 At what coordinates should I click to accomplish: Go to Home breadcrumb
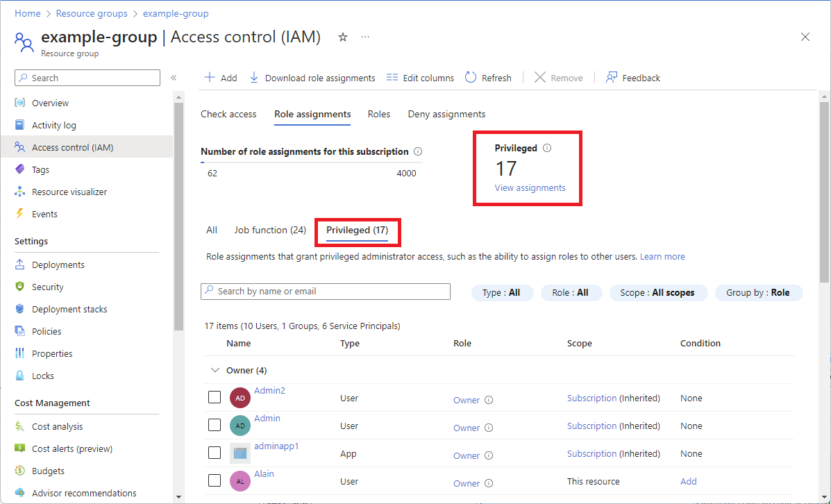pyautogui.click(x=28, y=13)
